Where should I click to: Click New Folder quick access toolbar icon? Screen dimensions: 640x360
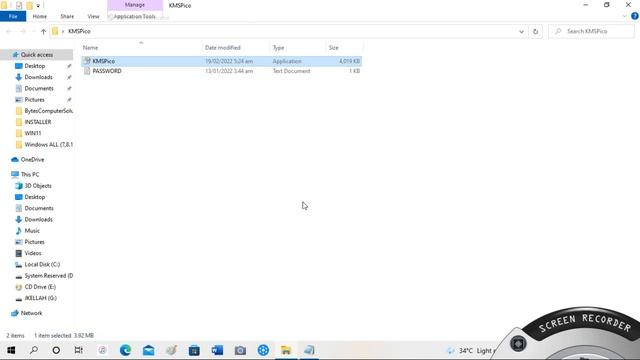coord(29,6)
